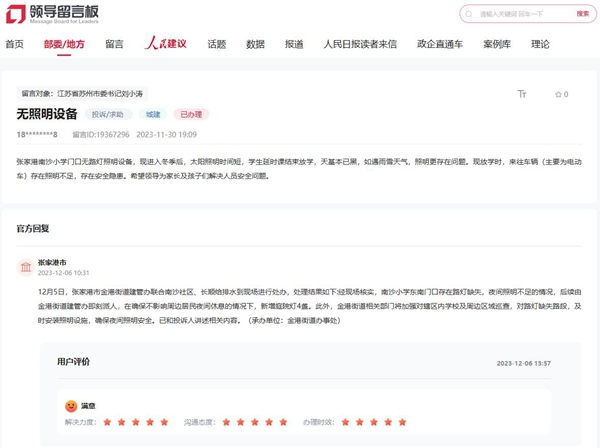Viewport: 600px width, 448px height.
Task: Click the red 搜索 search button
Action: click(x=583, y=14)
